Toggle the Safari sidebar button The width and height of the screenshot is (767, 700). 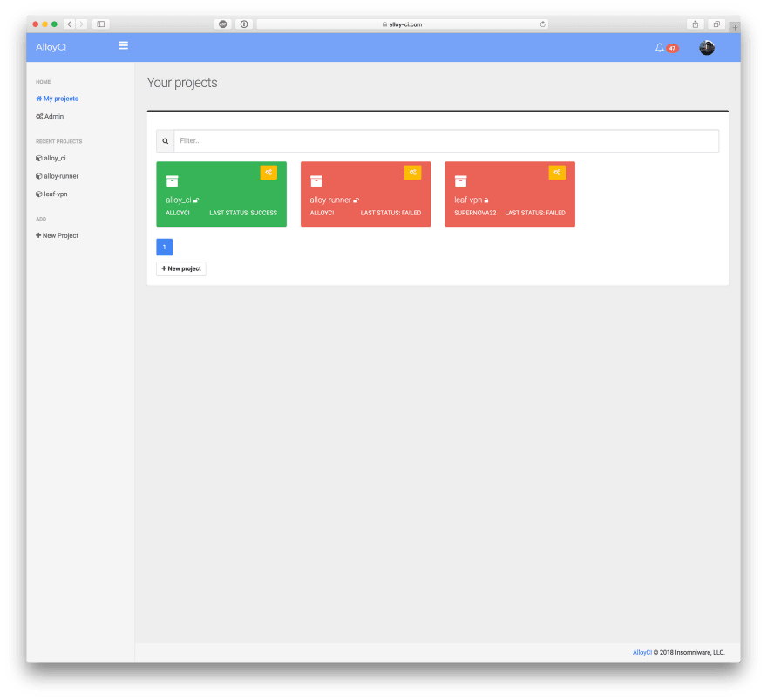pos(101,24)
